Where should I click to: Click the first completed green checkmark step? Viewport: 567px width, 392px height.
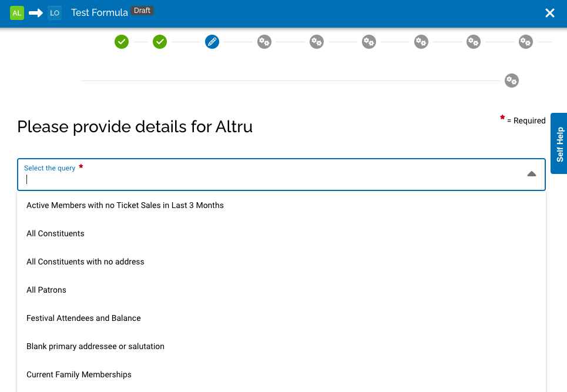(122, 42)
